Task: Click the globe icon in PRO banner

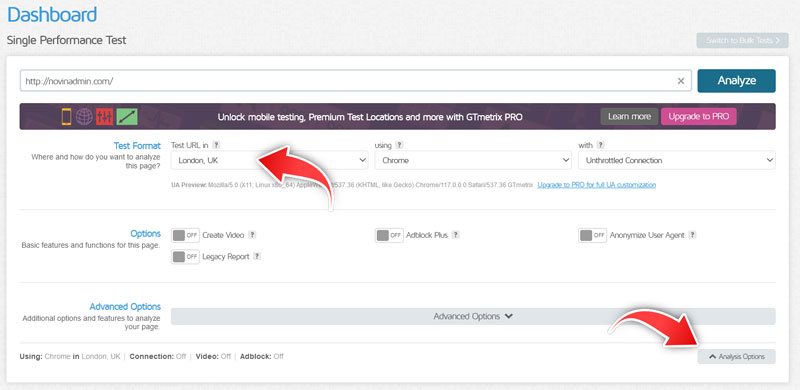Action: click(x=84, y=116)
